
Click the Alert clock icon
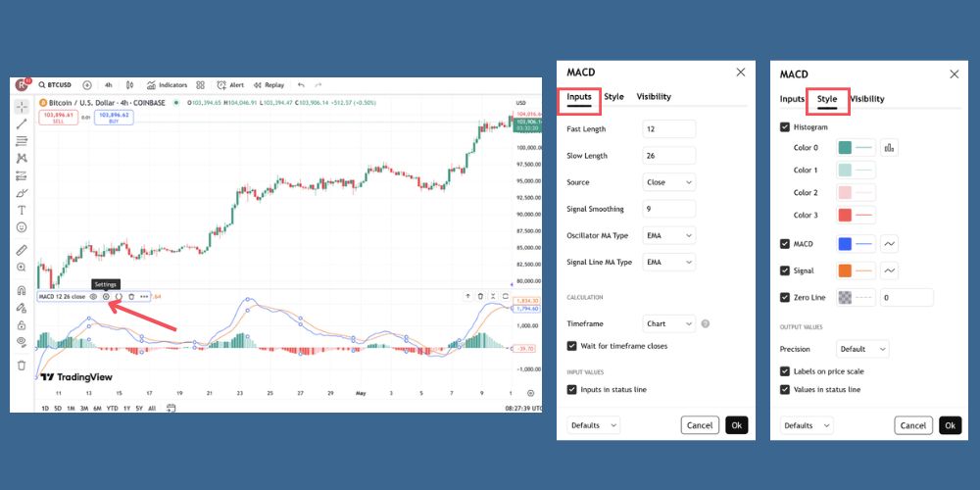point(222,85)
